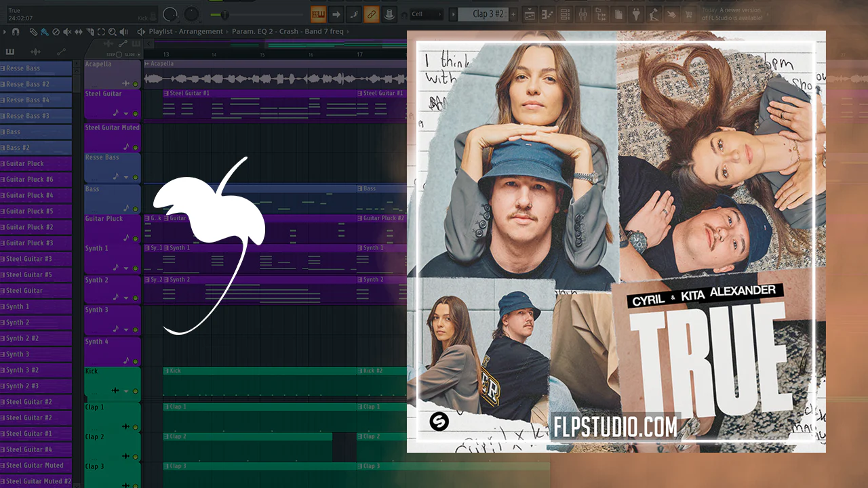The width and height of the screenshot is (868, 488).
Task: Select the playlist Playback speaker tool
Action: tap(123, 32)
